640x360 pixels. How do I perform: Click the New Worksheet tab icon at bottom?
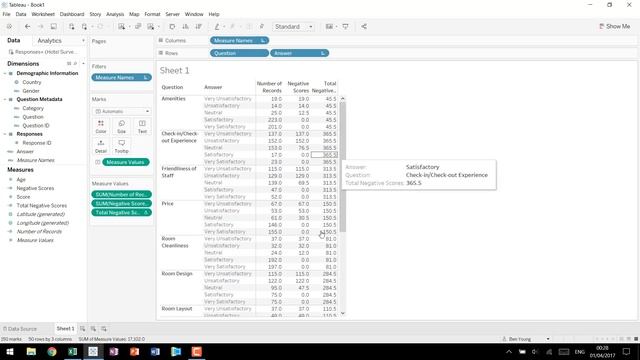(83, 329)
